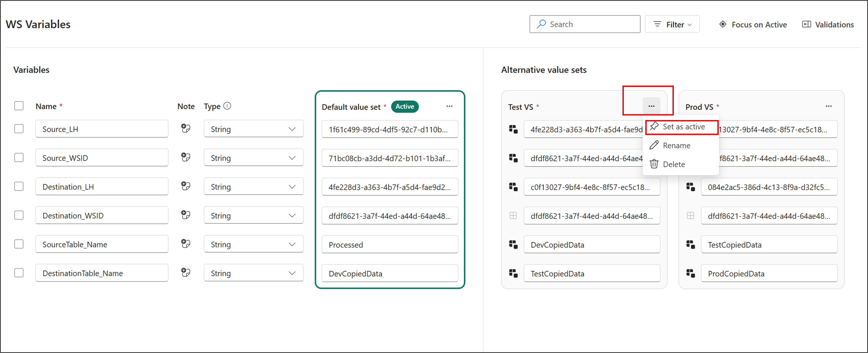Click the grid icon in Test VS fourth row

[513, 215]
